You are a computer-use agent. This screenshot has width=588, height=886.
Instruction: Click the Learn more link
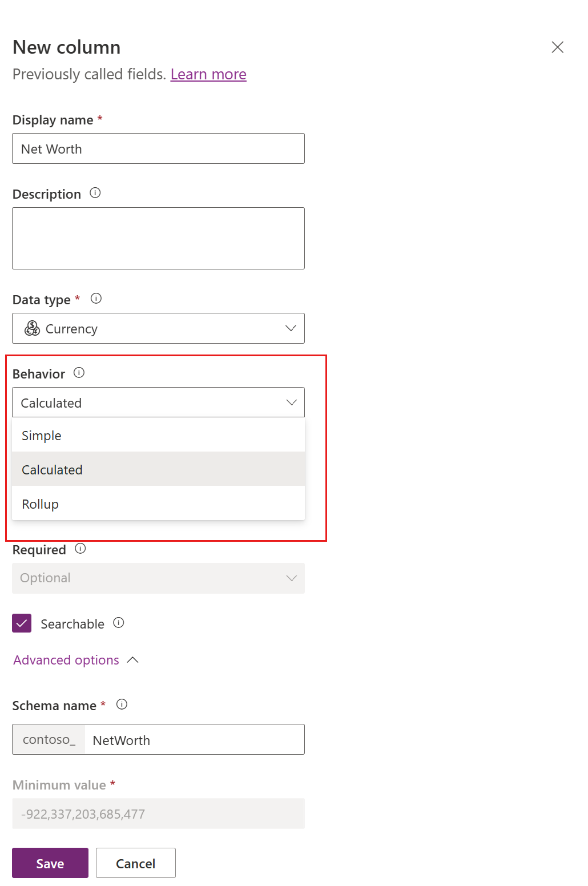[208, 74]
